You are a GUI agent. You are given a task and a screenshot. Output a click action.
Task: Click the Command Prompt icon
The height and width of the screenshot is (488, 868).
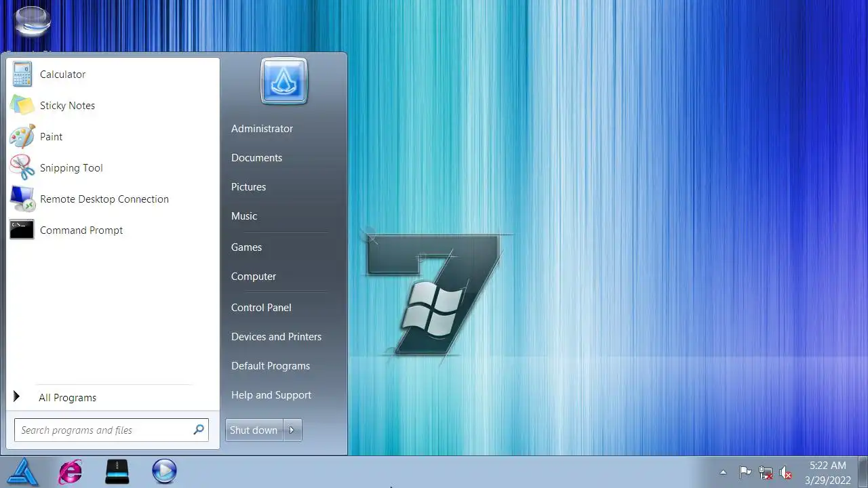pos(22,230)
